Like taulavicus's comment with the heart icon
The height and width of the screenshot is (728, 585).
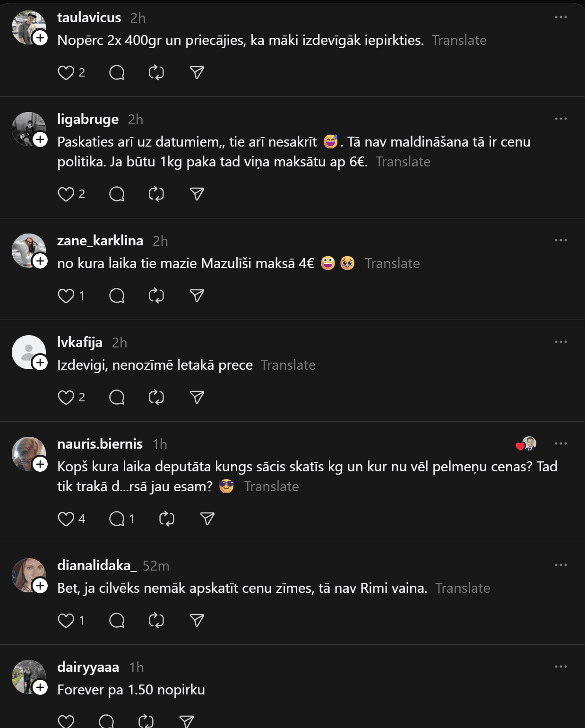click(66, 73)
